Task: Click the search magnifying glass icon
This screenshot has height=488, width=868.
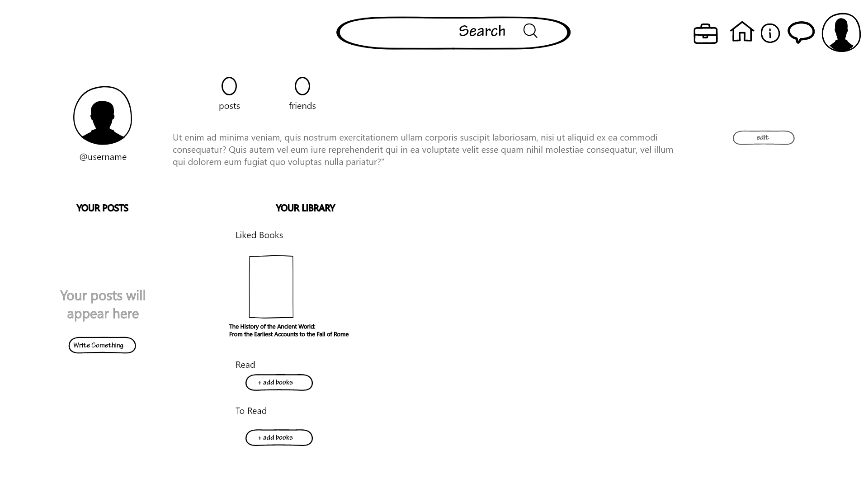Action: pyautogui.click(x=530, y=31)
